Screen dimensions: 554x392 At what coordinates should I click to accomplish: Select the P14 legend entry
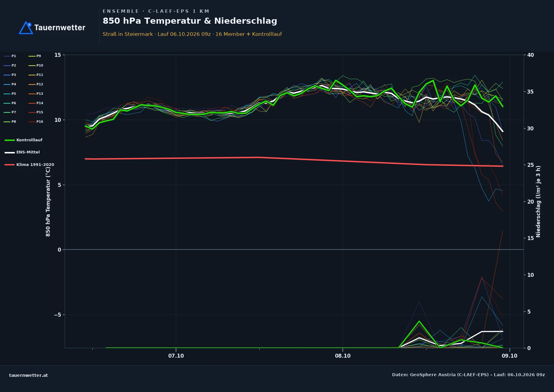click(x=36, y=103)
